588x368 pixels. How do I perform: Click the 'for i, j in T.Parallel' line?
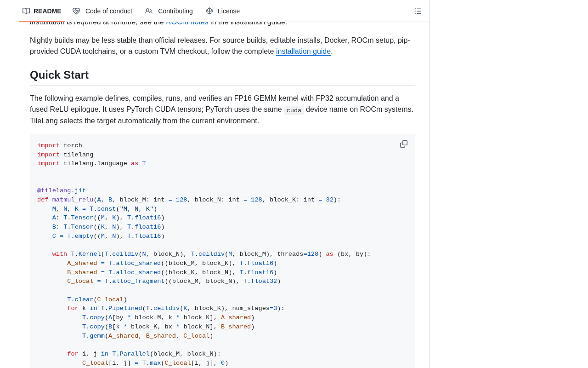tap(144, 354)
